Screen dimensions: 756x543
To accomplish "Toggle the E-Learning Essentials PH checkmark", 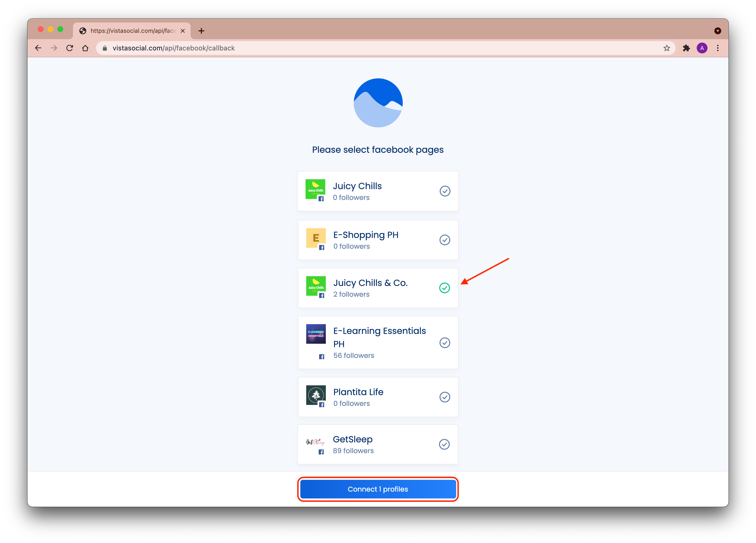I will [x=445, y=343].
